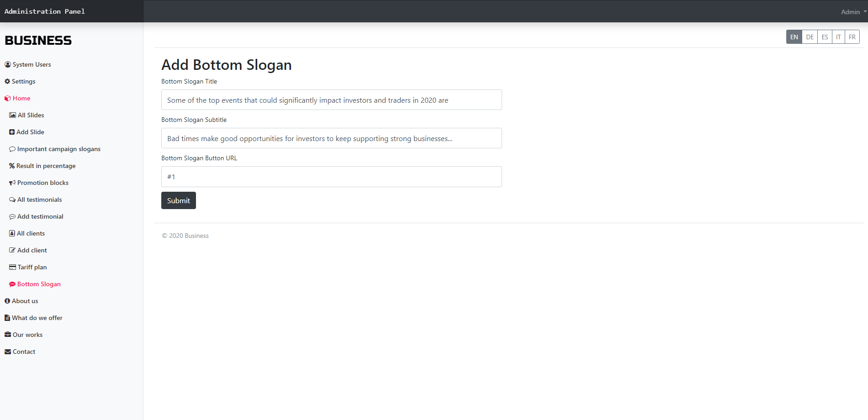The height and width of the screenshot is (420, 868).
Task: Focus the Bottom Slogan Subtitle field
Action: (332, 138)
